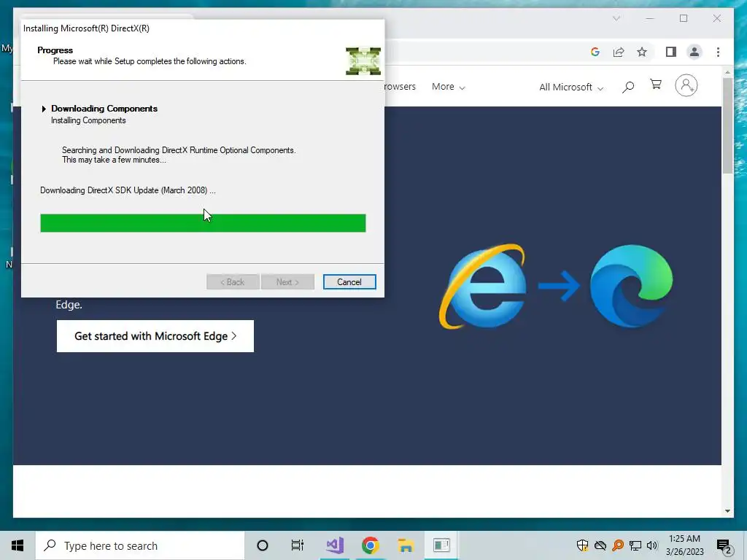Open the Chrome profile icon
Image resolution: width=747 pixels, height=560 pixels.
point(694,52)
